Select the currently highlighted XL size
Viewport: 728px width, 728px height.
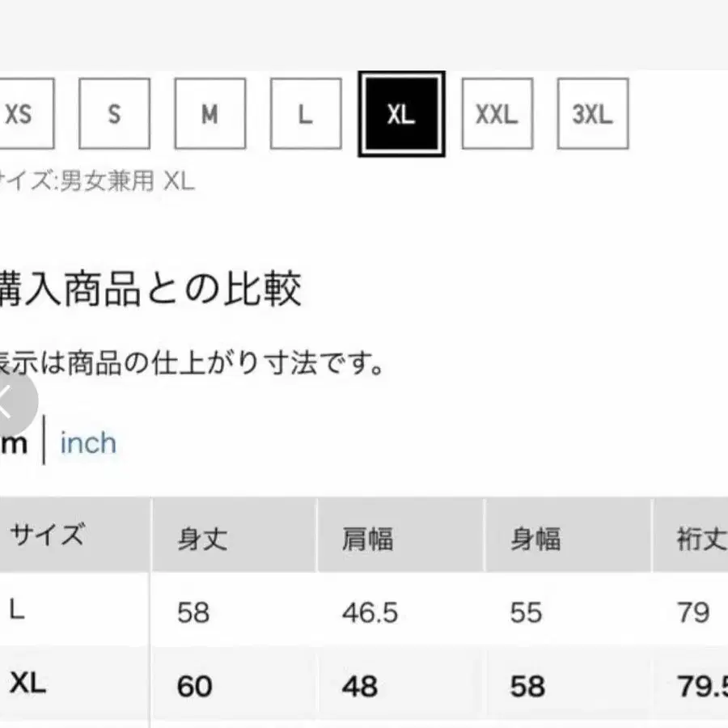pos(401,115)
